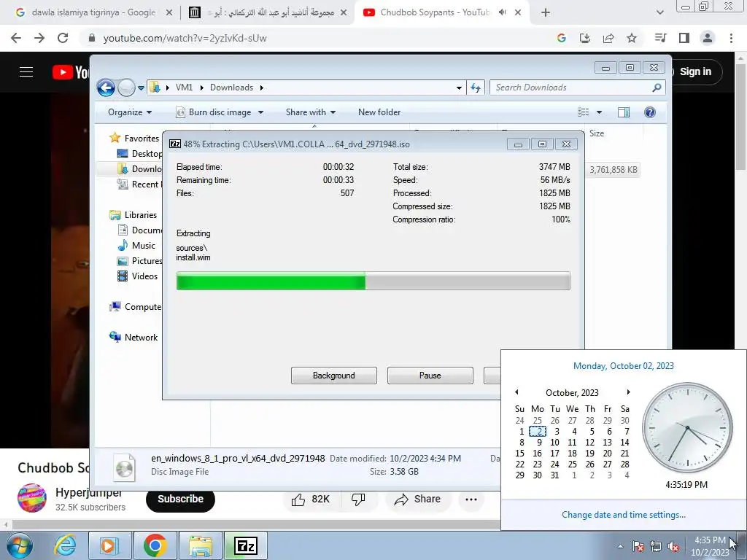747x560 pixels.
Task: Click the muted volume tray icon
Action: (x=673, y=546)
